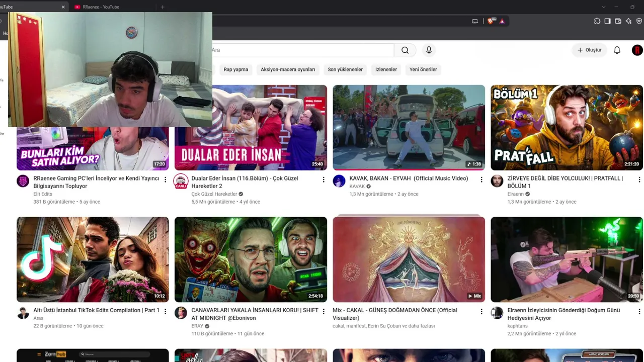The height and width of the screenshot is (362, 644).
Task: Click the Brave VPN shield icon
Action: point(639,21)
